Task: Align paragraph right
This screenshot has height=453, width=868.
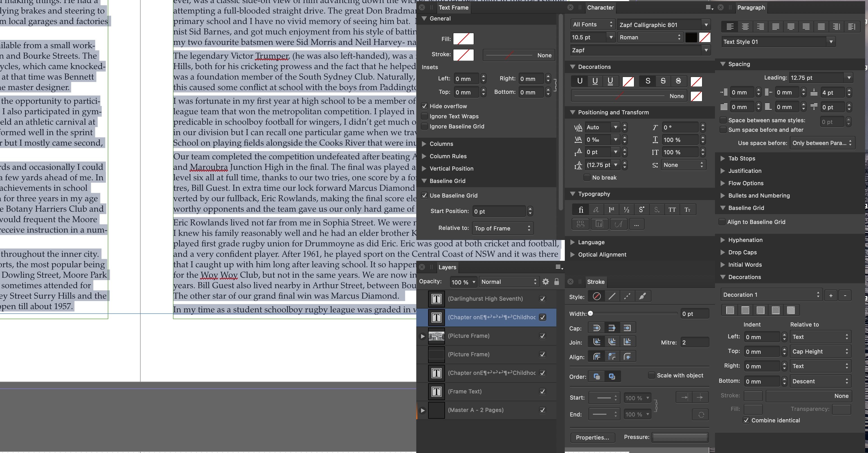Action: tap(760, 27)
